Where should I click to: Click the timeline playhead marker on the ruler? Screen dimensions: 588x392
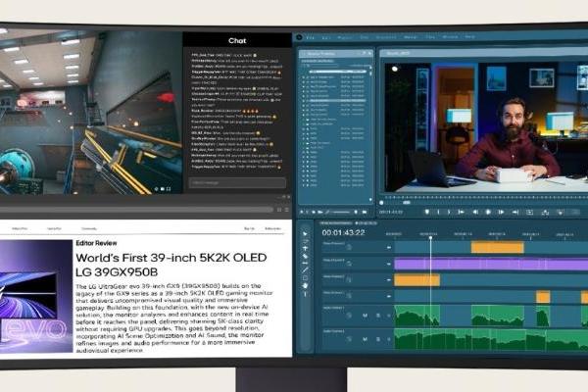point(430,238)
